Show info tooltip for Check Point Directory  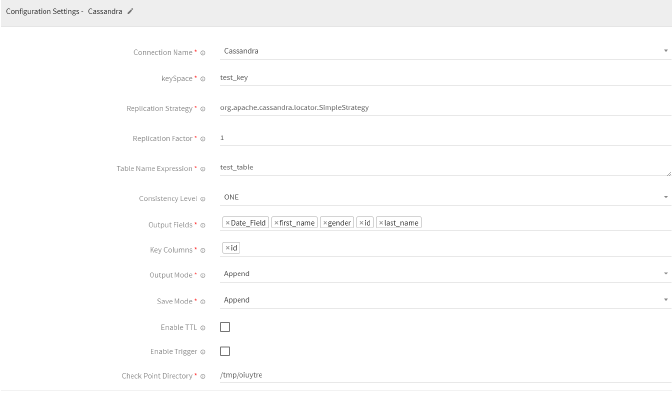coord(203,376)
